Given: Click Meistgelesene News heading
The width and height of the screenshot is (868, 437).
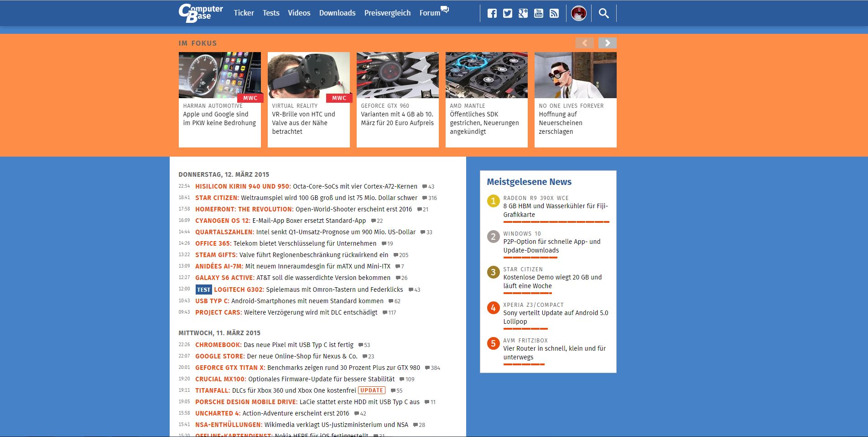Looking at the screenshot, I should click(529, 182).
